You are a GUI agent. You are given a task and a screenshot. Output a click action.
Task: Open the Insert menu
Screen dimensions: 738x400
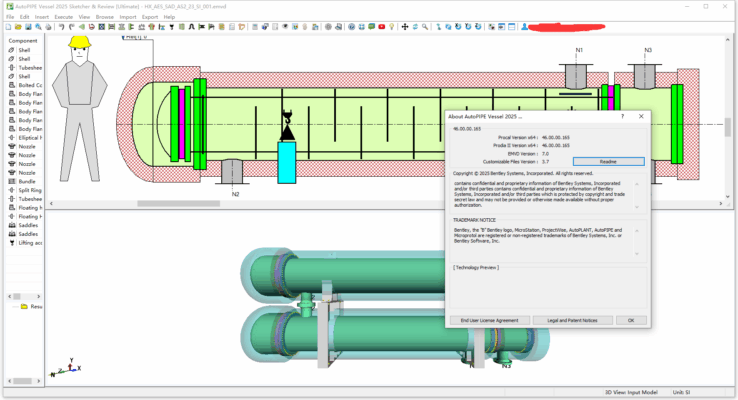pyautogui.click(x=42, y=17)
